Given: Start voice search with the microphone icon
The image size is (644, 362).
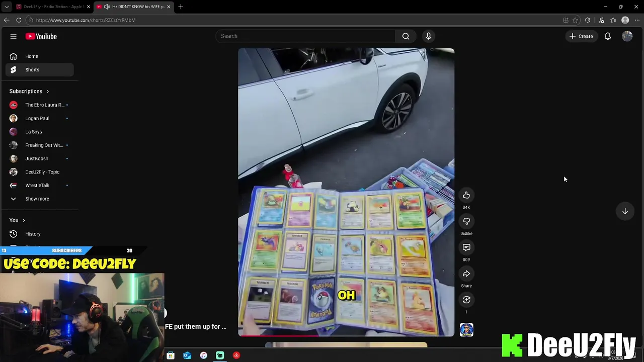Looking at the screenshot, I should point(429,36).
